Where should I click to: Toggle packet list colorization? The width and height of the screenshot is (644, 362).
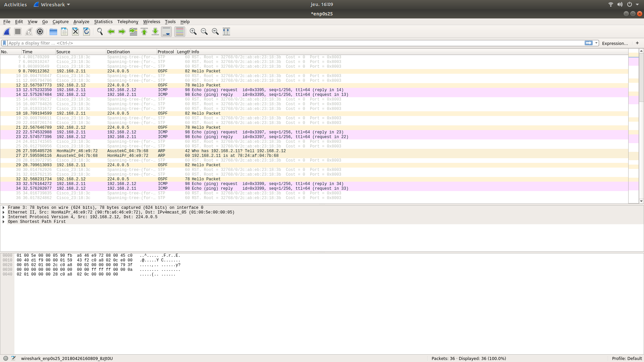(x=179, y=32)
